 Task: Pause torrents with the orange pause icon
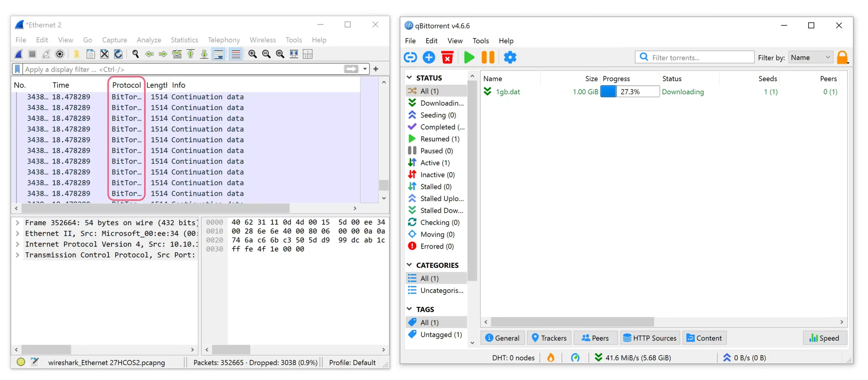click(488, 57)
